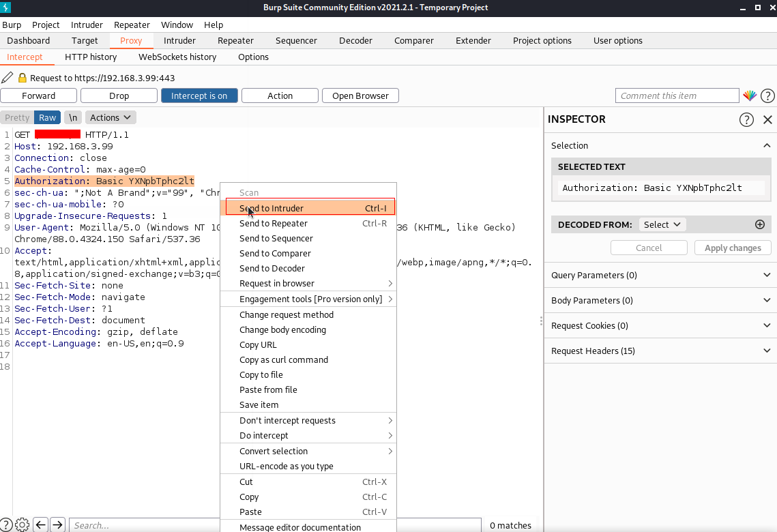Select Message editor documentation
The width and height of the screenshot is (777, 532).
coord(308,527)
